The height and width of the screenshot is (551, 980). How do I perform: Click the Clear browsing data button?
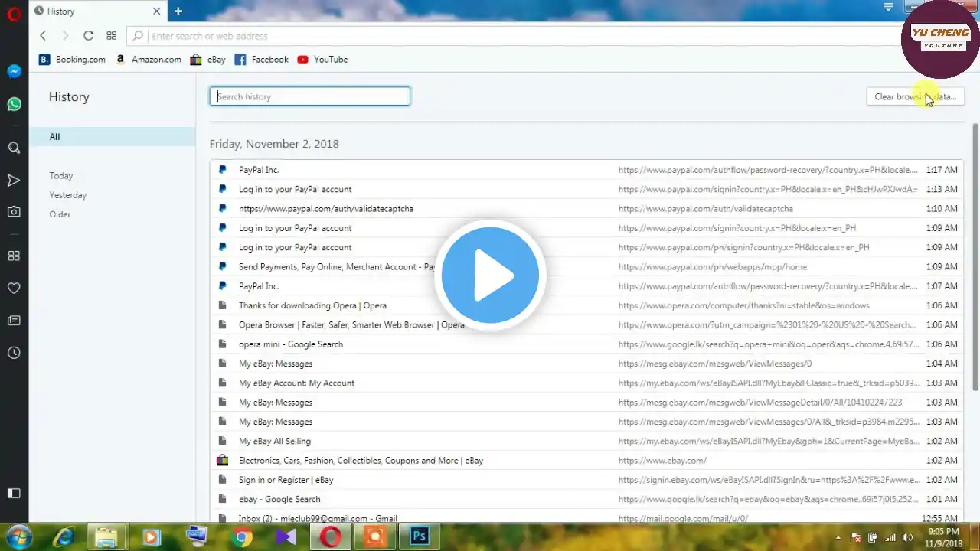(x=915, y=96)
